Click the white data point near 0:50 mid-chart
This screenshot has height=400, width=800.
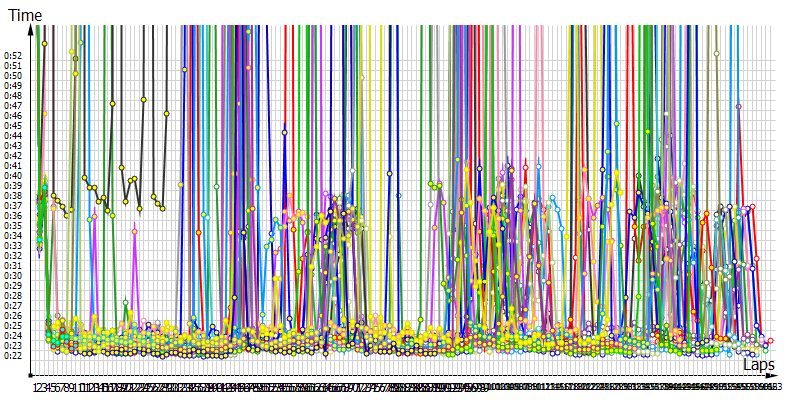click(x=361, y=76)
